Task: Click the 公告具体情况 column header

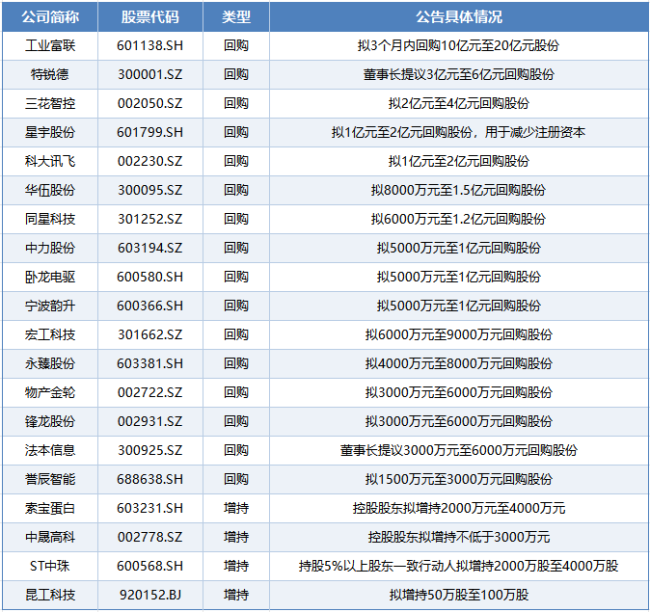Action: 459,17
